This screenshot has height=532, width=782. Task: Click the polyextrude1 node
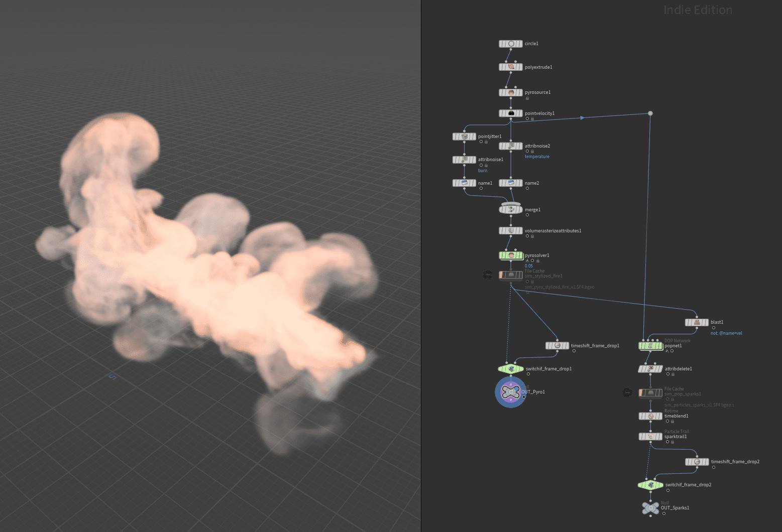510,67
